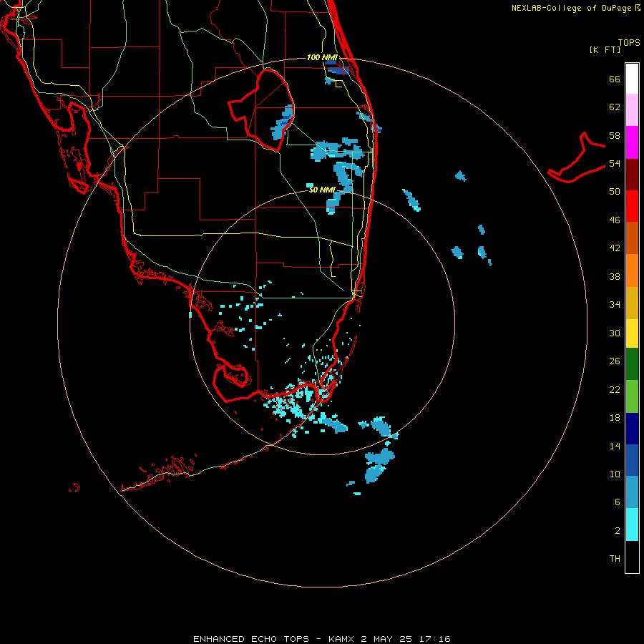Click the black TH threshold legend swatch
Viewport: 644px width, 644px height.
632,557
